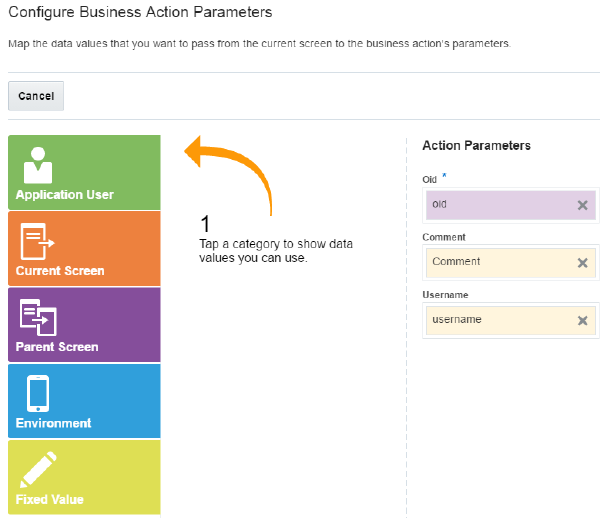
Task: Click the Action Parameters heading
Action: [x=476, y=146]
